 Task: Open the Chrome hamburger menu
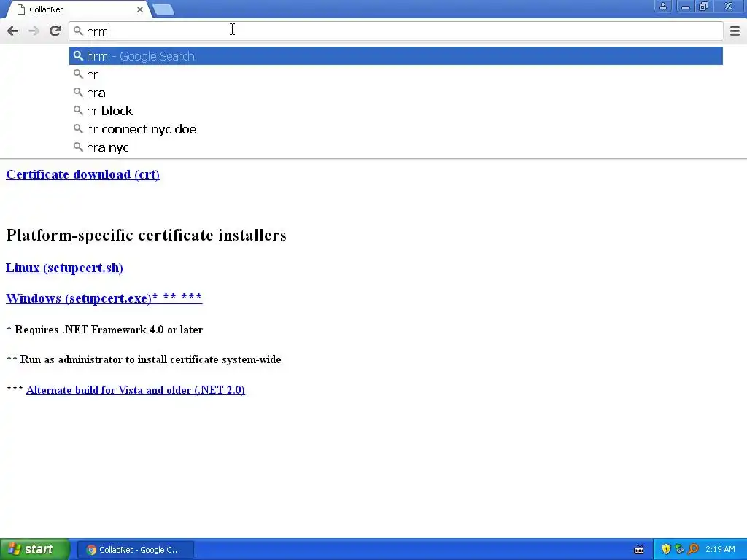click(x=735, y=31)
